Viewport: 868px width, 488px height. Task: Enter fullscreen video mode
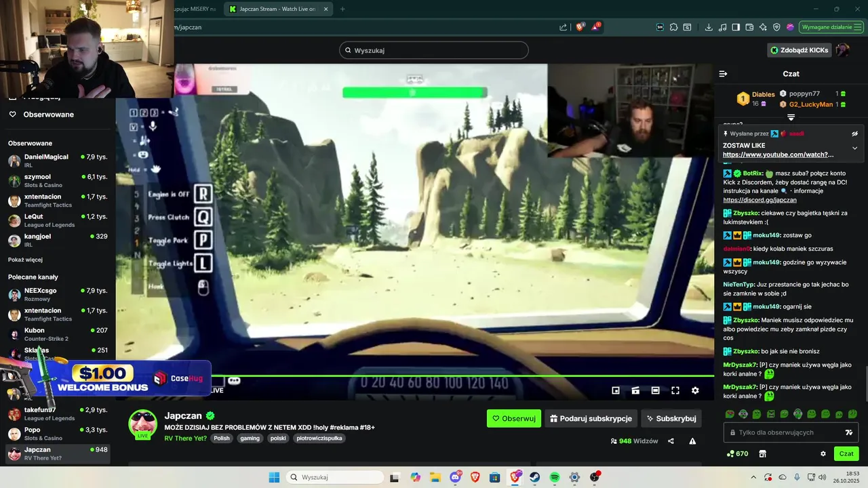coord(675,390)
